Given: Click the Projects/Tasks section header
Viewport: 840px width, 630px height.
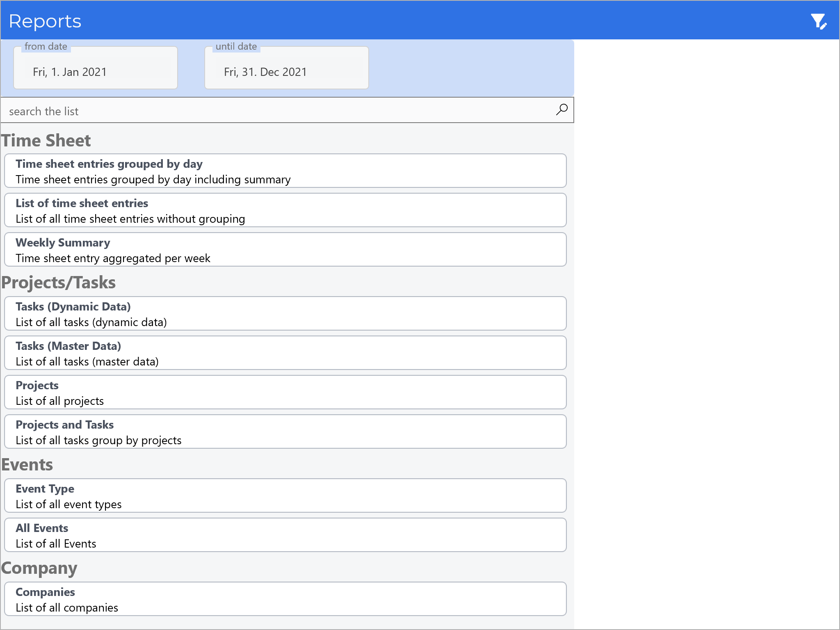Looking at the screenshot, I should tap(58, 283).
